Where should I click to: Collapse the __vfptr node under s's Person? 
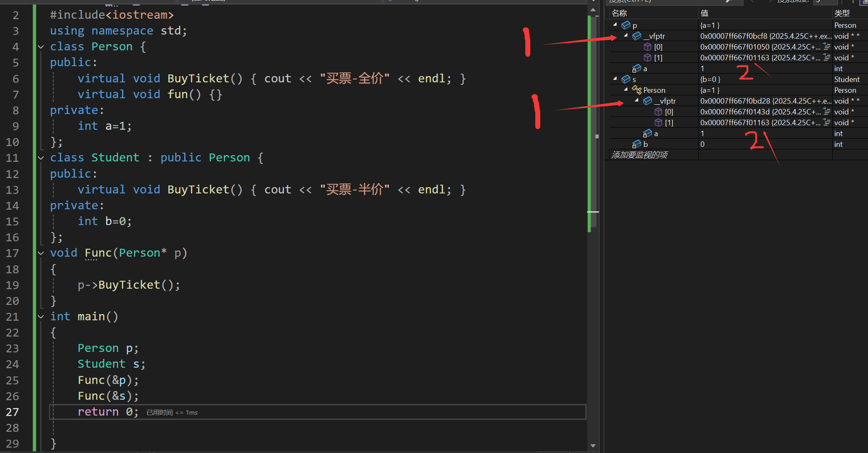pos(637,101)
